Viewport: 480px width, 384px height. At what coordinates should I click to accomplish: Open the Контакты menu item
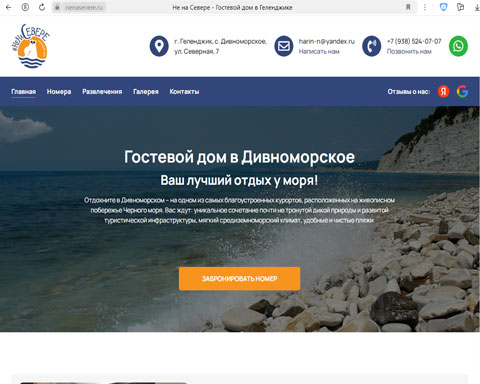[184, 92]
